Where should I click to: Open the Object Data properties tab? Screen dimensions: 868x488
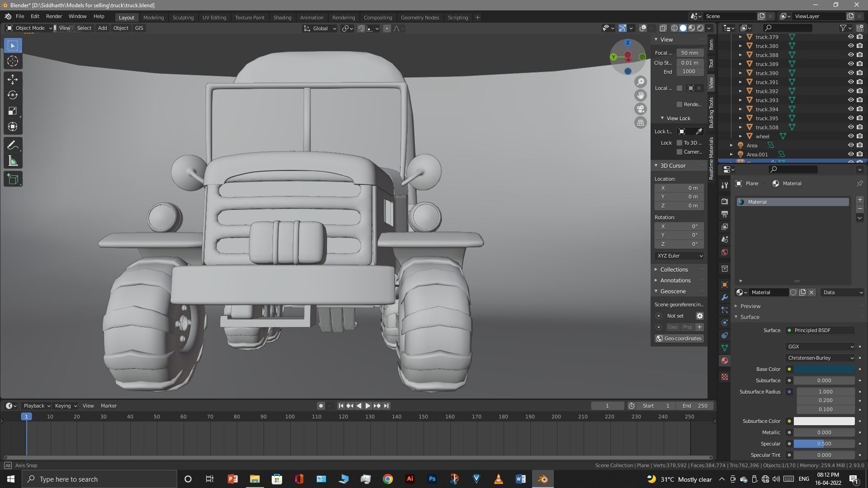[725, 348]
